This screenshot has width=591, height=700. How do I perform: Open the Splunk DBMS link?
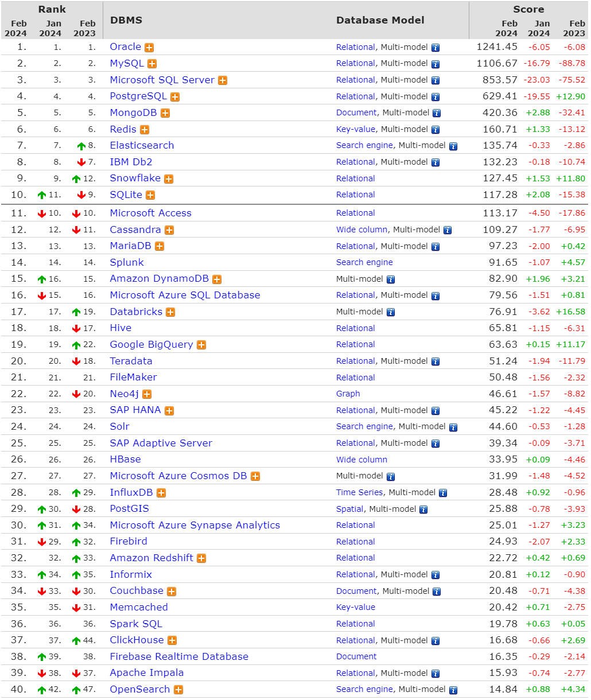pos(127,262)
